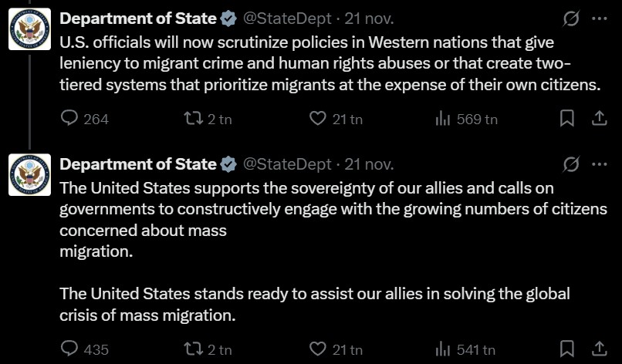Open Department of State name on first tweet
Viewport: 622px width, 364px height.
tap(138, 18)
